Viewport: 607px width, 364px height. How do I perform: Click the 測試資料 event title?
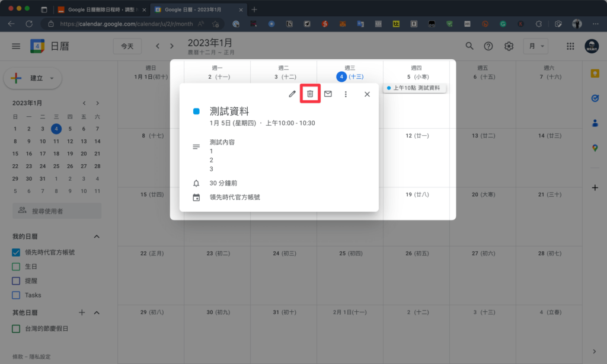(x=229, y=111)
